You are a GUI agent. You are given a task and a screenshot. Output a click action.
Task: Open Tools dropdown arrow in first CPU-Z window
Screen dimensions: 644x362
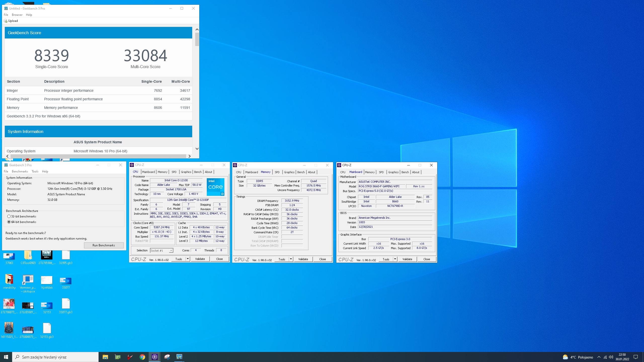[x=188, y=259]
